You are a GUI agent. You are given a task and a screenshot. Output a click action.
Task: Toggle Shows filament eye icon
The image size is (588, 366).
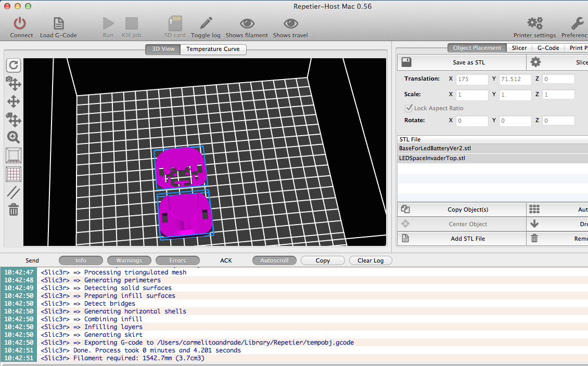[x=247, y=23]
